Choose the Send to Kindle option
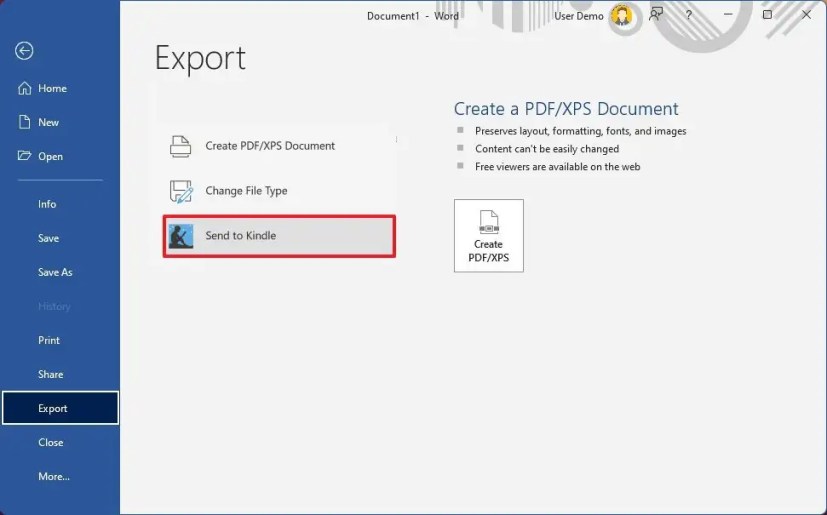The width and height of the screenshot is (827, 515). pos(279,236)
